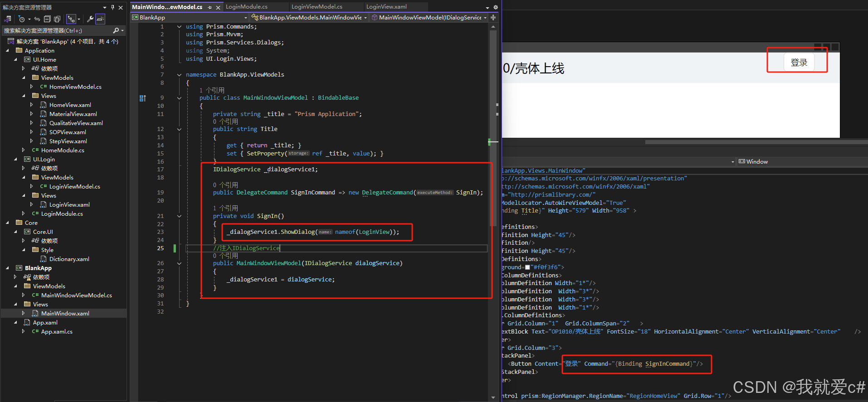The height and width of the screenshot is (402, 868).
Task: Select Dictionary.xaml under Style
Action: tap(69, 259)
